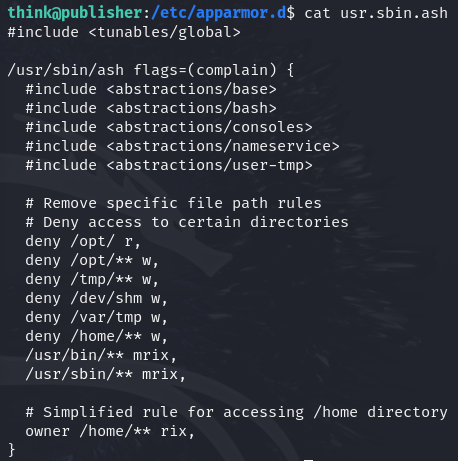Click the think@publisher prompt username

pyautogui.click(x=75, y=13)
